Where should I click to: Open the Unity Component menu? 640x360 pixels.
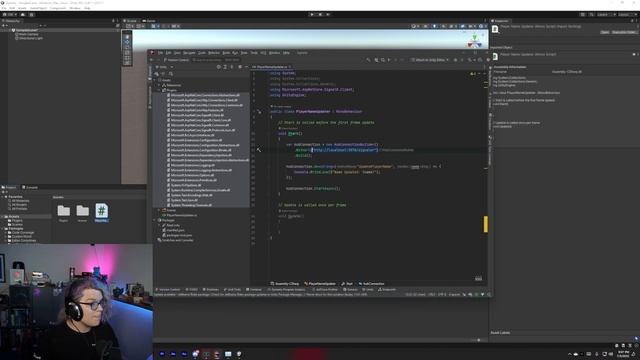click(58, 8)
